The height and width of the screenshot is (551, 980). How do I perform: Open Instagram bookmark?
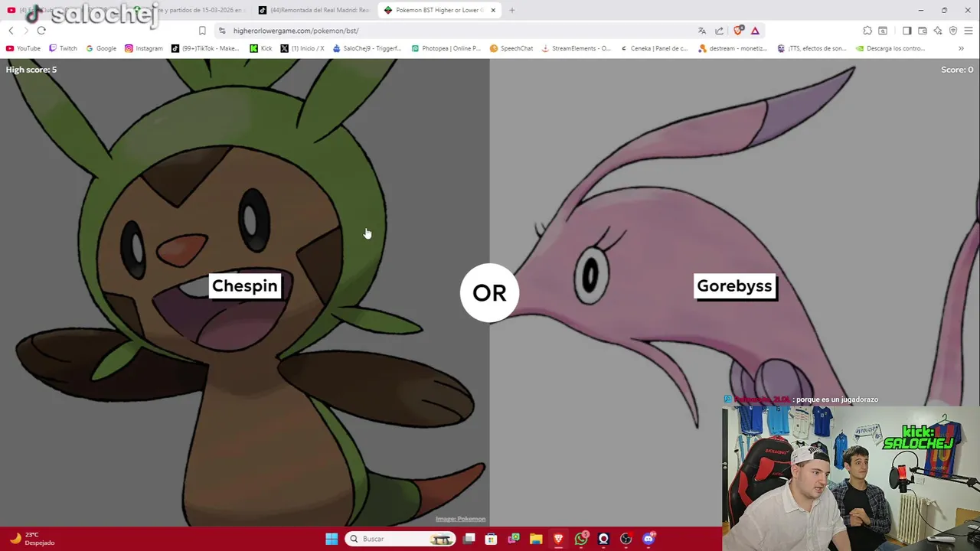coord(144,48)
